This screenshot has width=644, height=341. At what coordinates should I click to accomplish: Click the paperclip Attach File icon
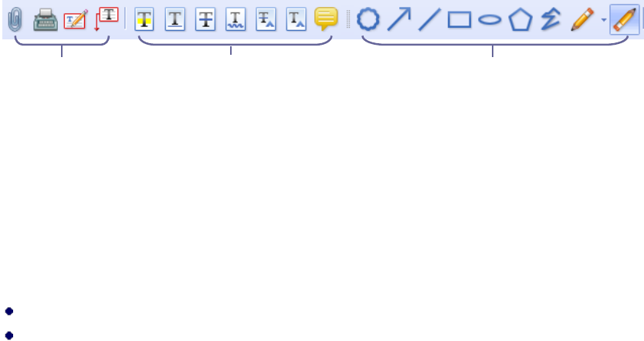coord(15,19)
